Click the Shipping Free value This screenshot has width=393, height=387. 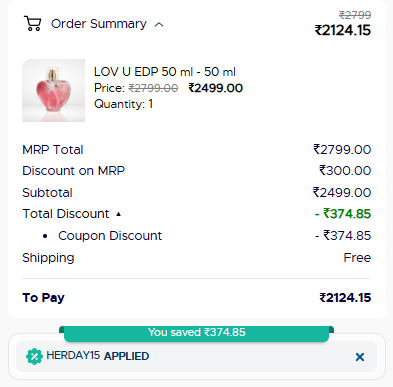[x=357, y=257]
